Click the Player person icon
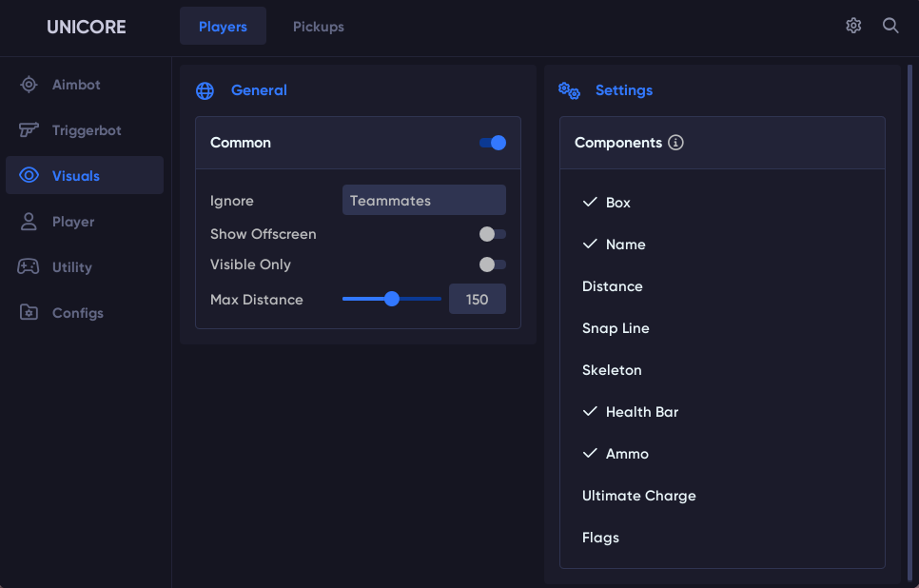This screenshot has width=919, height=588. coord(29,222)
